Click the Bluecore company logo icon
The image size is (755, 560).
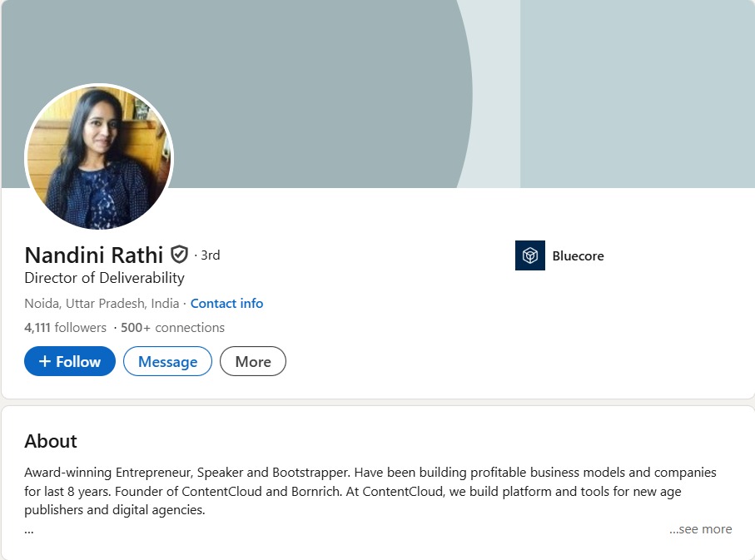529,255
